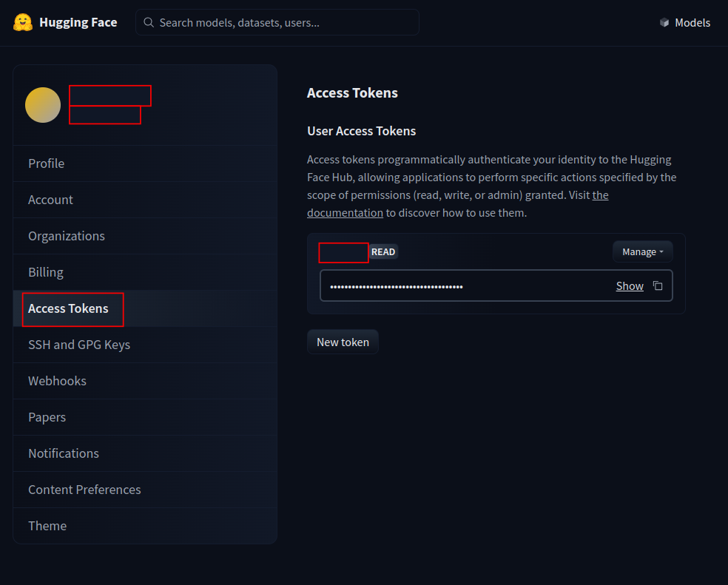
Task: Open Notifications settings
Action: 64,453
